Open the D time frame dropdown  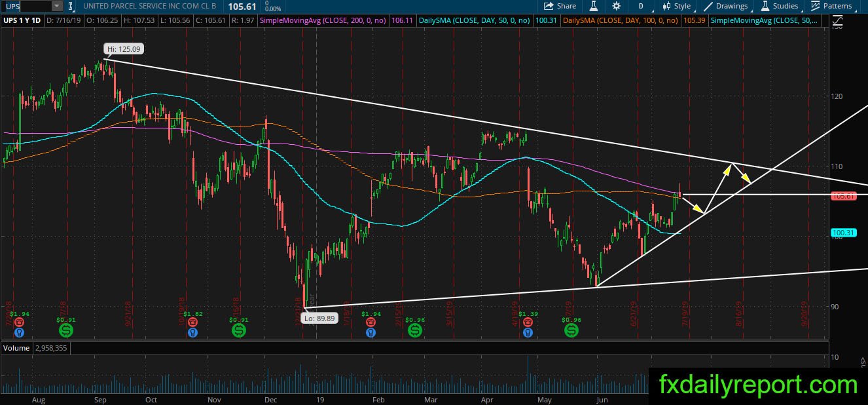click(x=640, y=6)
